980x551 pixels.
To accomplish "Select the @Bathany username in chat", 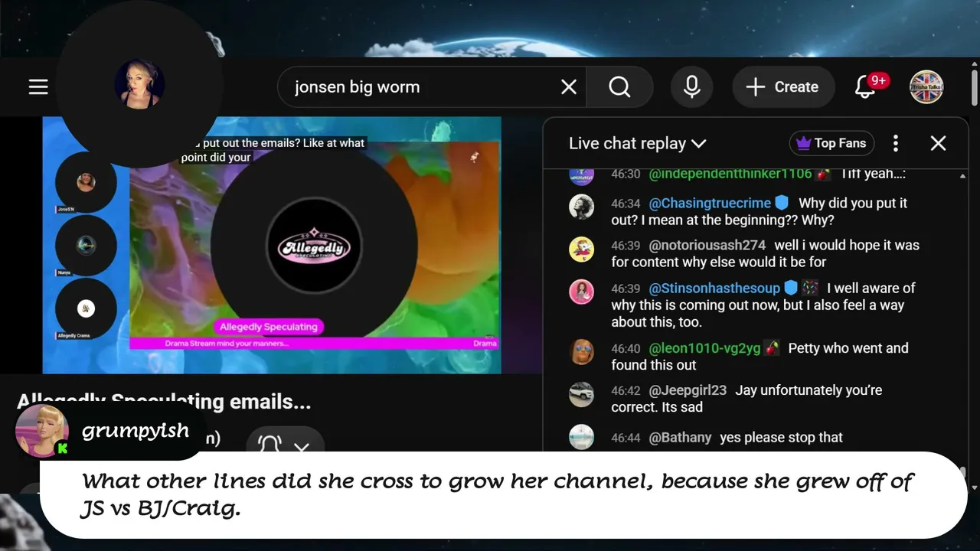I will (680, 438).
